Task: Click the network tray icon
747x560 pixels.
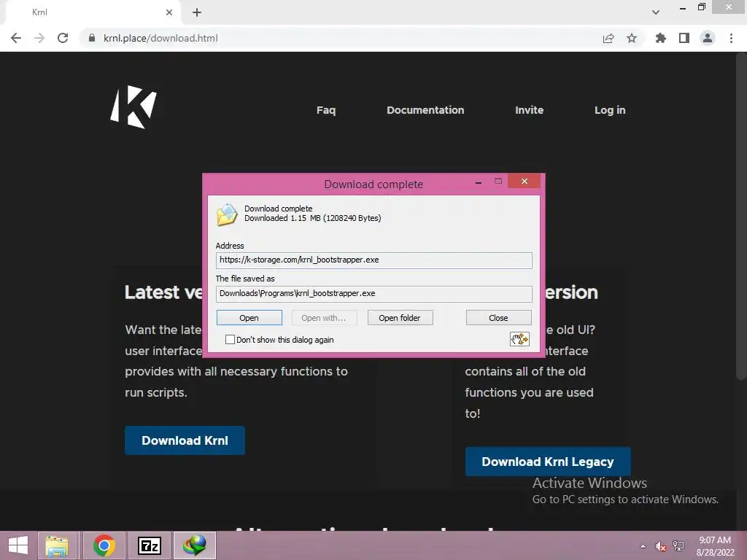Action: tap(678, 546)
